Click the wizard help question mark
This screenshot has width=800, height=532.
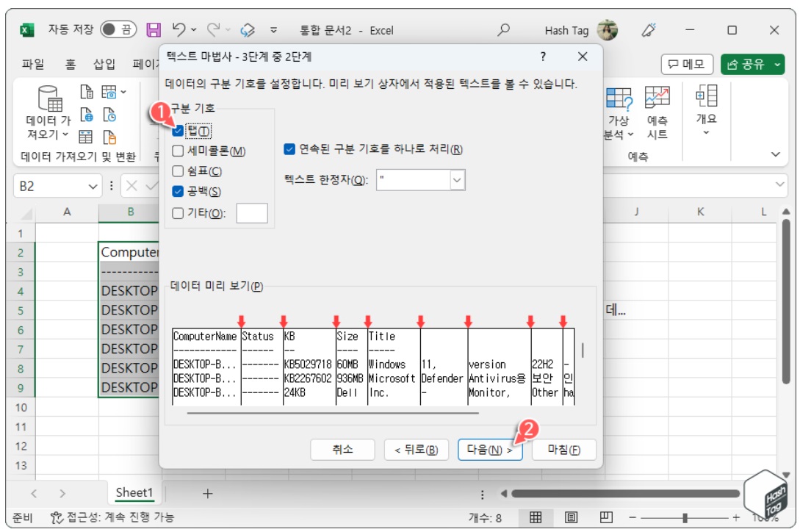tap(543, 56)
